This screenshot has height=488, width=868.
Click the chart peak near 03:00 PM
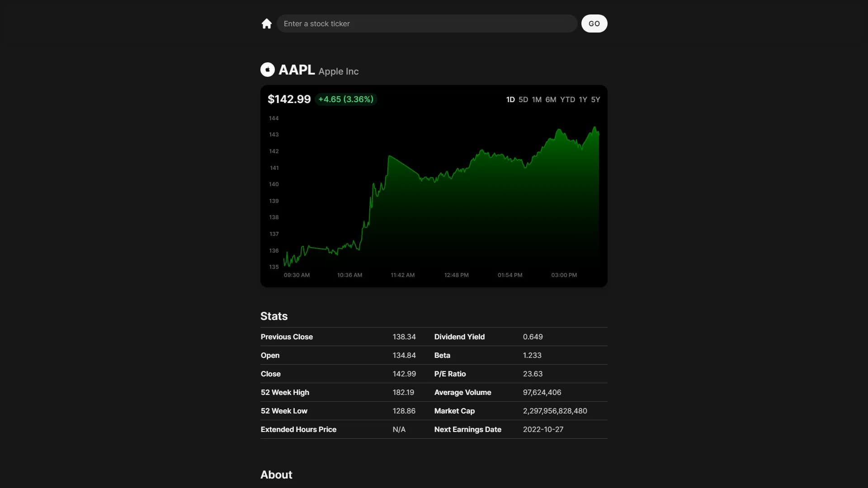click(x=560, y=131)
